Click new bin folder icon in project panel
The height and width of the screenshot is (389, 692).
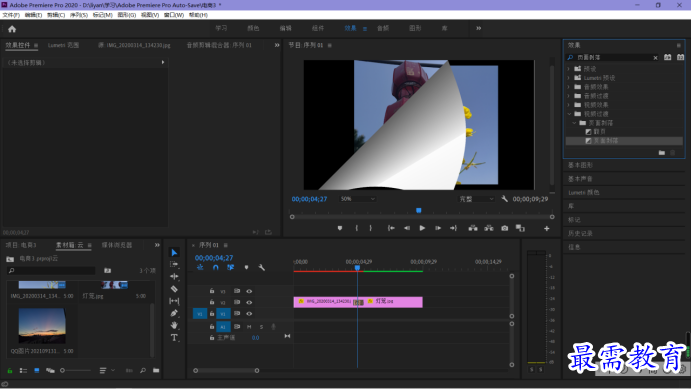coord(156,370)
